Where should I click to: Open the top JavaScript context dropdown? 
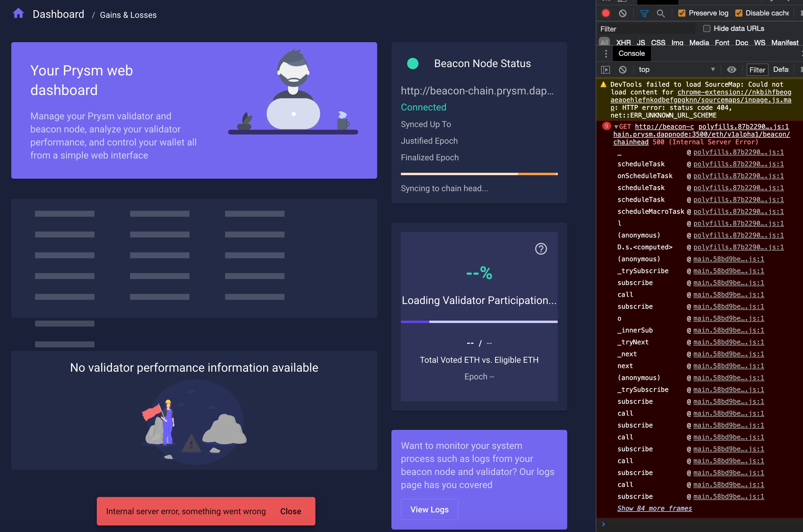[675, 69]
